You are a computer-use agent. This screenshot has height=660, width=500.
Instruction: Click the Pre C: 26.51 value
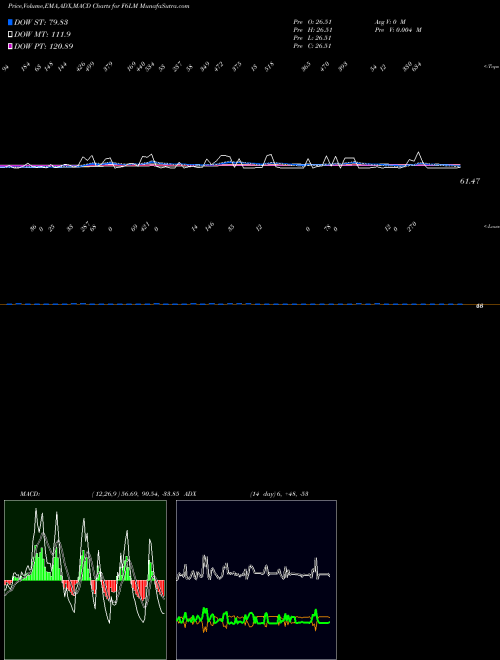(313, 46)
